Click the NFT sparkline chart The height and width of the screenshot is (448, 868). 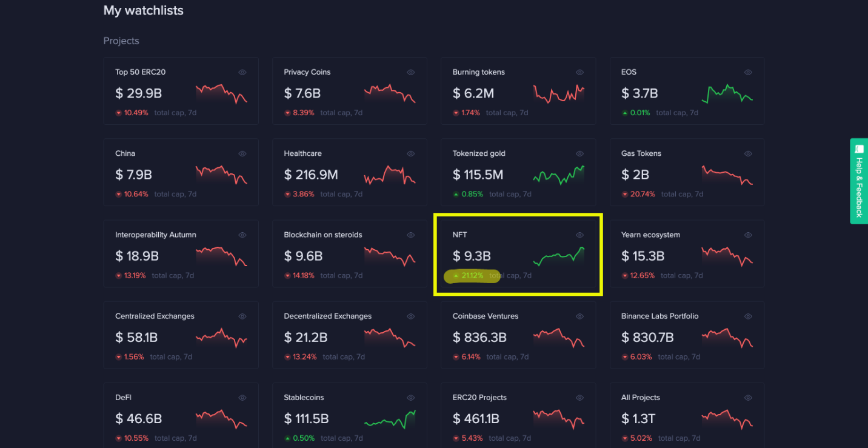click(x=559, y=256)
